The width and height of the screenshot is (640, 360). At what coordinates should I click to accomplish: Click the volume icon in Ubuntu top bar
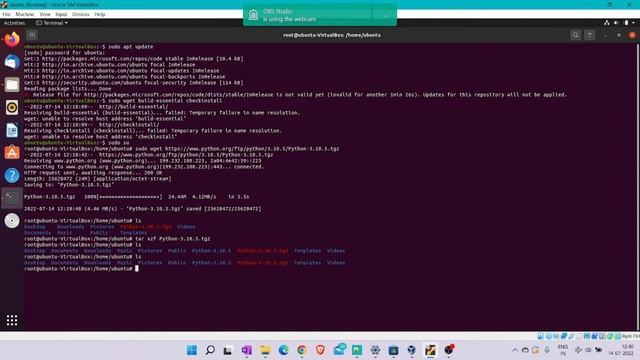tap(616, 23)
